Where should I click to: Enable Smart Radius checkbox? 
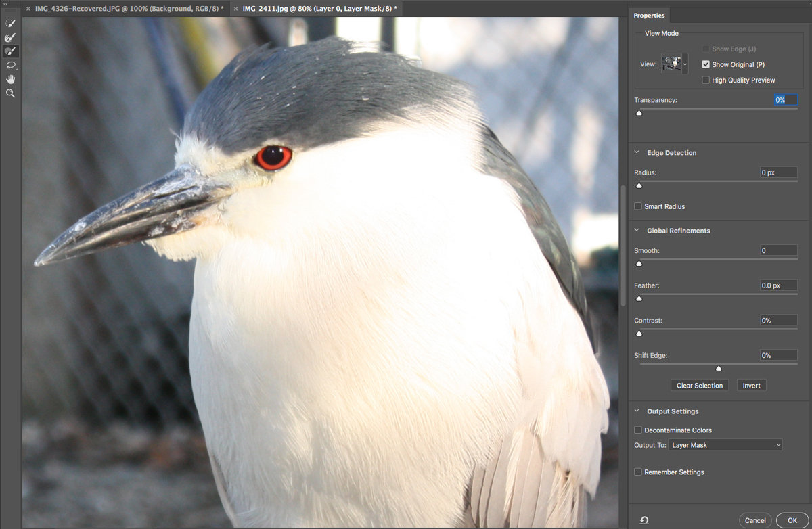(638, 206)
